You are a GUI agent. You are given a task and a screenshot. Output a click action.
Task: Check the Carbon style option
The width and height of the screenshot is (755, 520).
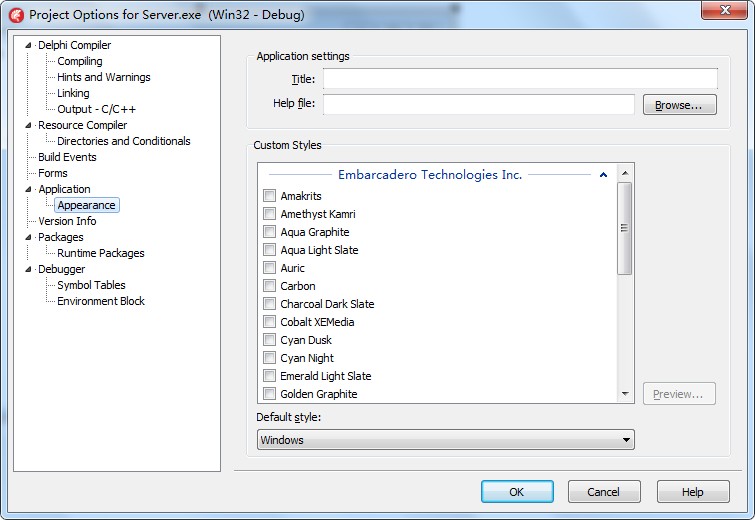coord(269,286)
